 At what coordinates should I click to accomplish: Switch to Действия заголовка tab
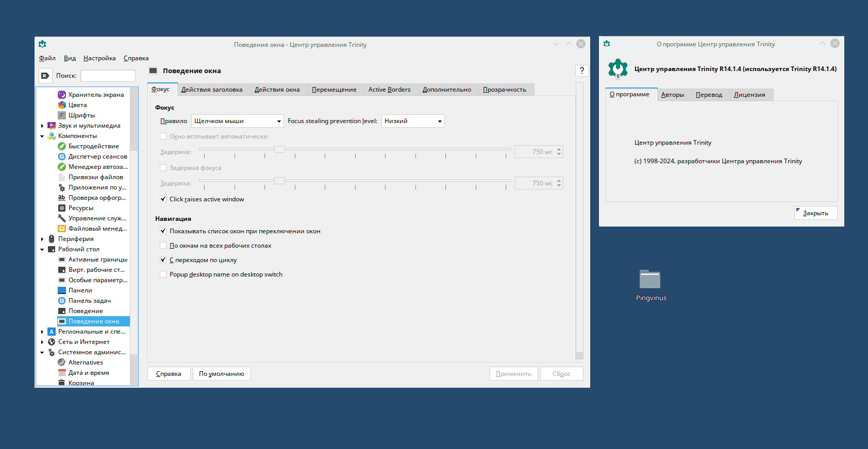pos(212,90)
